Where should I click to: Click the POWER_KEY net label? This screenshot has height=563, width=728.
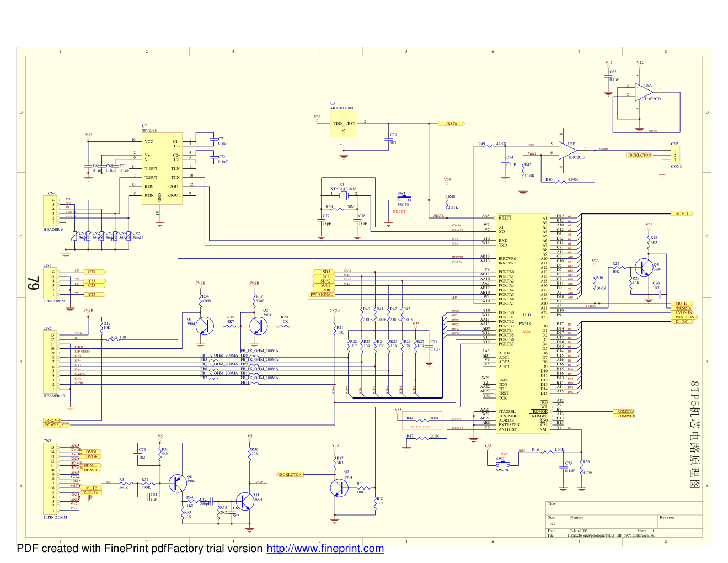click(57, 425)
